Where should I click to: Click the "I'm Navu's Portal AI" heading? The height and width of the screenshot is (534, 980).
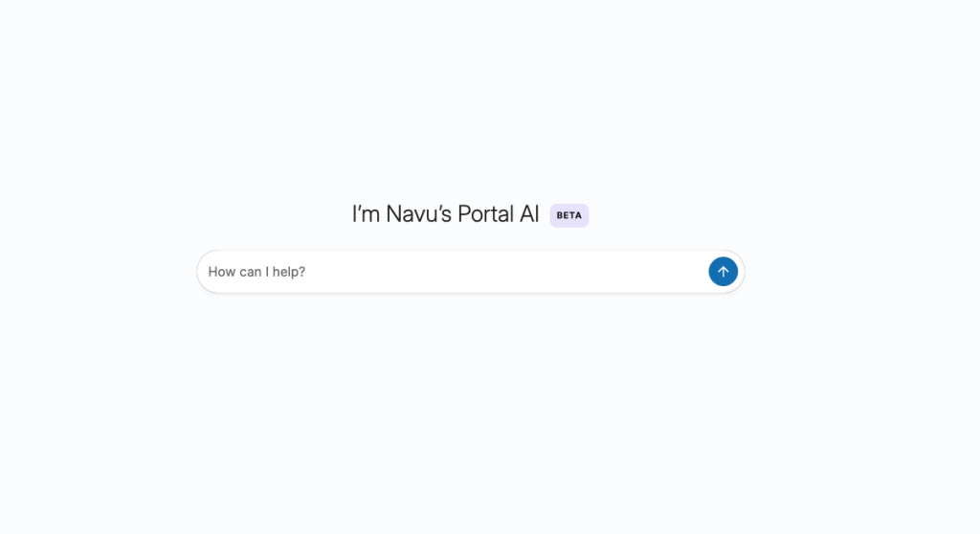[x=445, y=214]
